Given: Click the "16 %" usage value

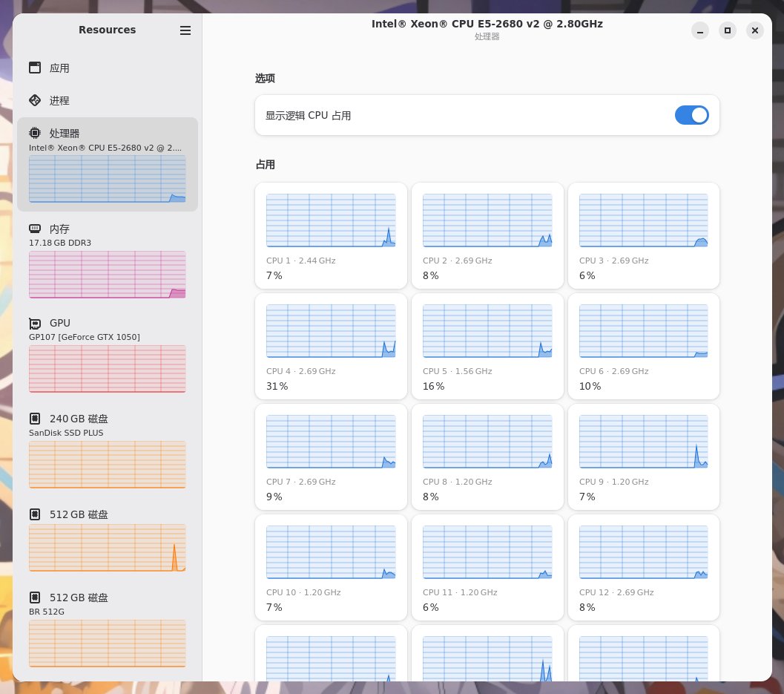Looking at the screenshot, I should (x=433, y=386).
